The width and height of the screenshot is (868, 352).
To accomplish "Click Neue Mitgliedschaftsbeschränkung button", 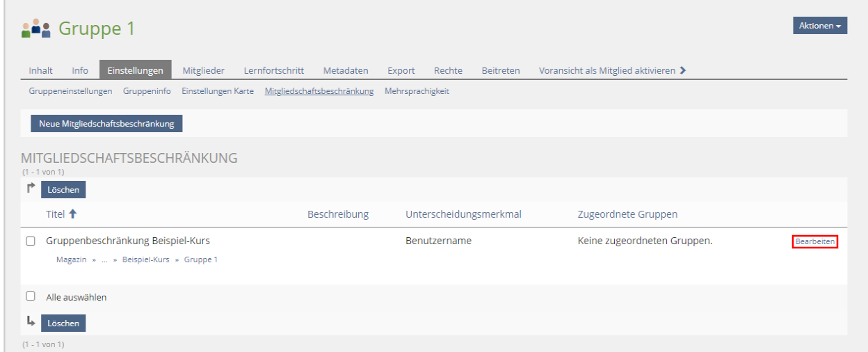I will click(106, 124).
